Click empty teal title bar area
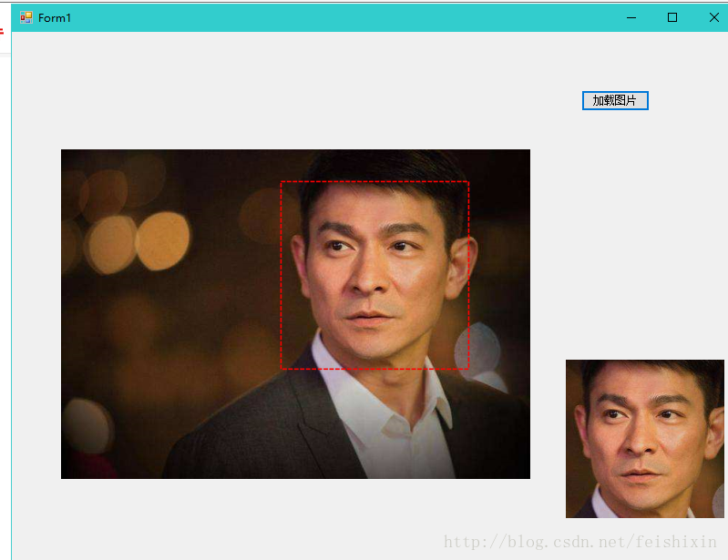This screenshot has height=560, width=728. click(x=348, y=17)
